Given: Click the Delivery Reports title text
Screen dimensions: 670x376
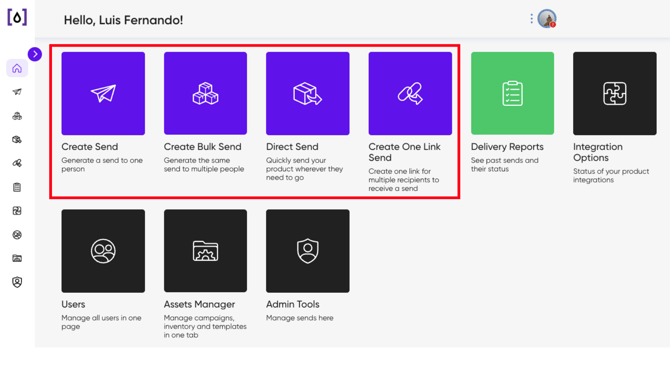Looking at the screenshot, I should (x=507, y=147).
